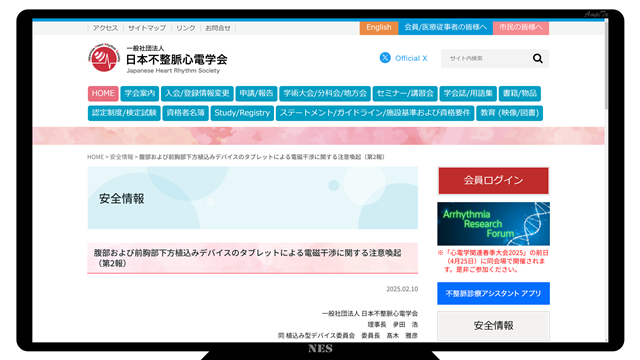Open the 安全情報 sidebar button
The image size is (640, 360).
[x=493, y=326]
